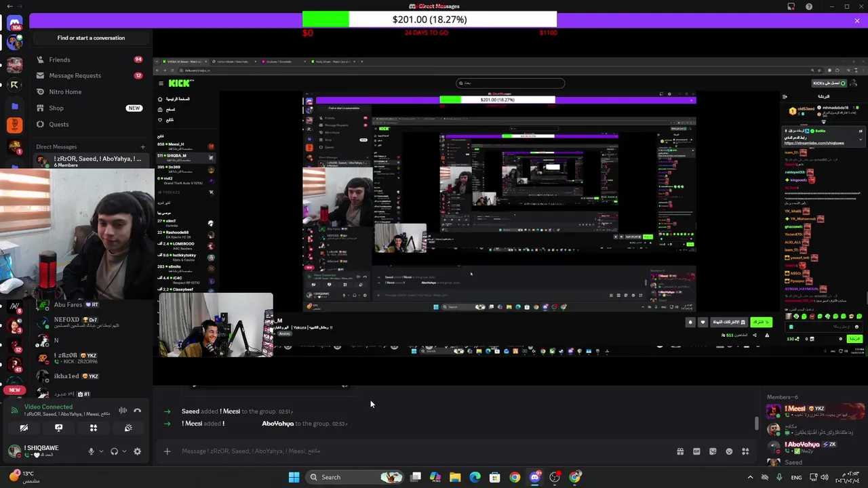This screenshot has height=488, width=868.
Task: Click the NEW badge in server list
Action: coord(15,390)
